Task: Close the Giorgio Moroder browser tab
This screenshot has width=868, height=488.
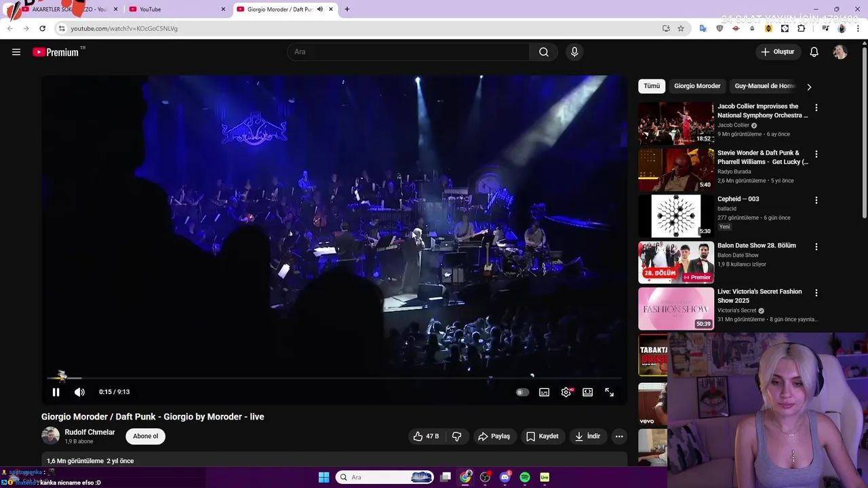Action: (331, 9)
